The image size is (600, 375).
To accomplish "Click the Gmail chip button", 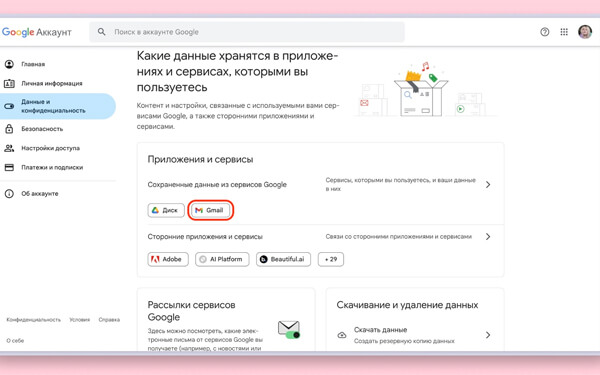I will [x=211, y=210].
